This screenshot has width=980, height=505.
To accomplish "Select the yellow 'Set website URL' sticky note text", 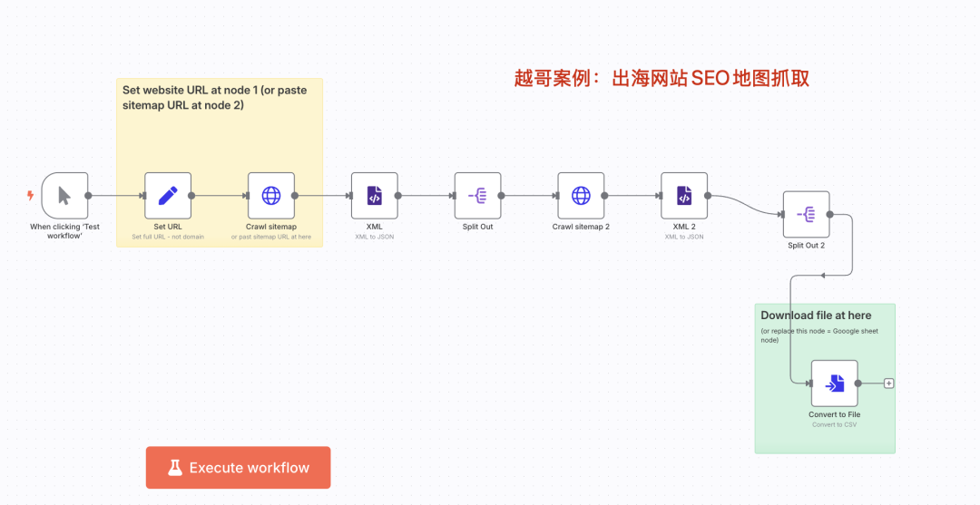I will pos(214,97).
